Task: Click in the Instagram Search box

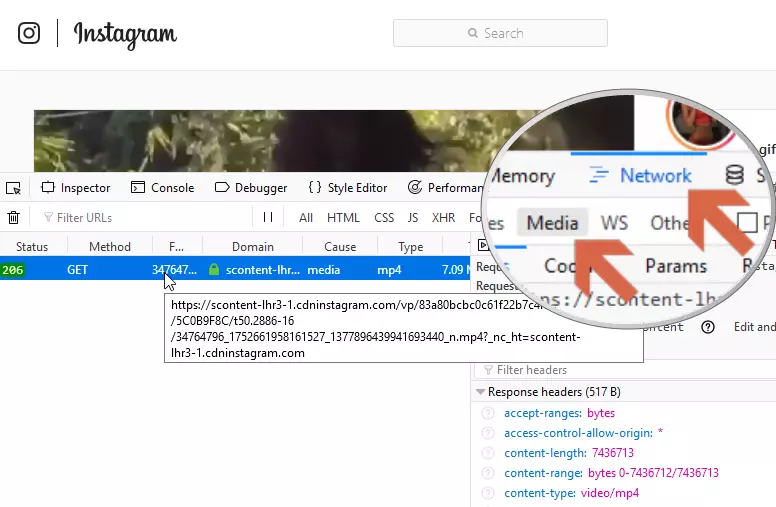Action: [x=500, y=33]
